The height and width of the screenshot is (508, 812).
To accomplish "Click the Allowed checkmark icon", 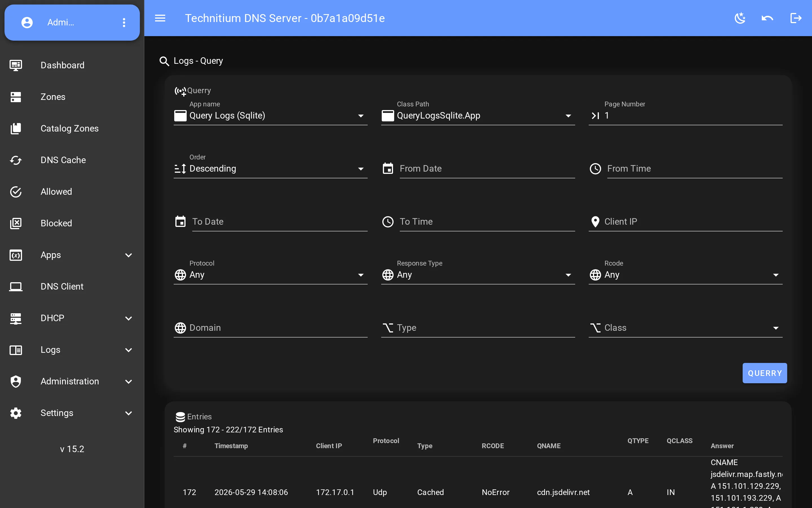I will [16, 192].
